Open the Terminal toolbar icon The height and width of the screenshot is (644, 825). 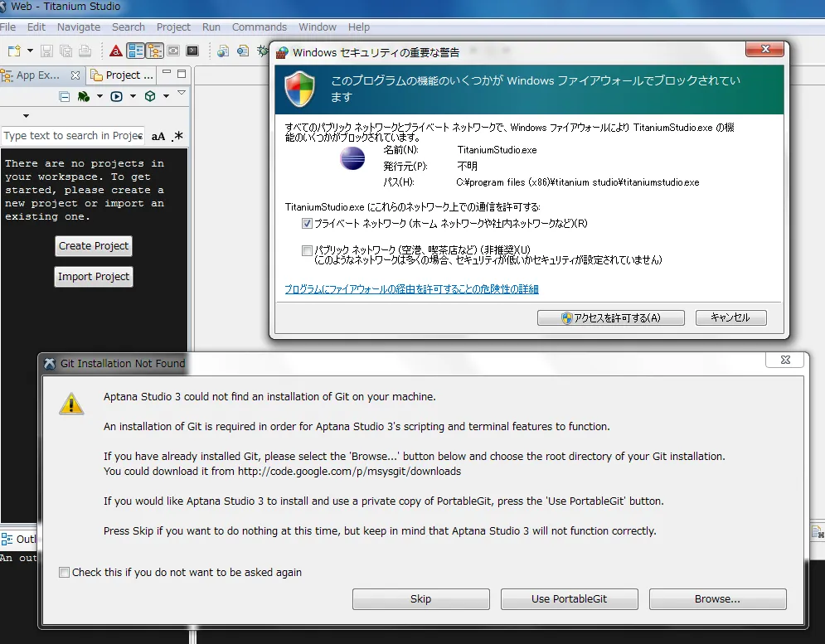pyautogui.click(x=192, y=51)
